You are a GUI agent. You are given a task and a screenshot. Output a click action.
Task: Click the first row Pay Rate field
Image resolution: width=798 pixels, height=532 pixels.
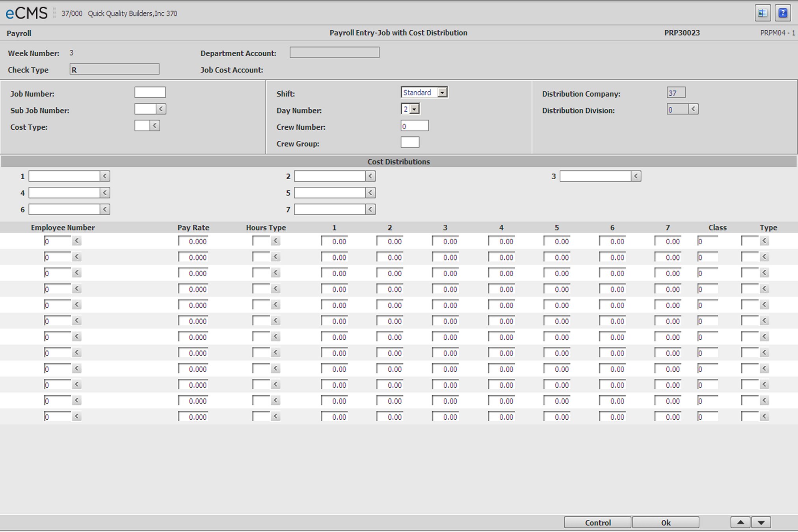tap(193, 241)
